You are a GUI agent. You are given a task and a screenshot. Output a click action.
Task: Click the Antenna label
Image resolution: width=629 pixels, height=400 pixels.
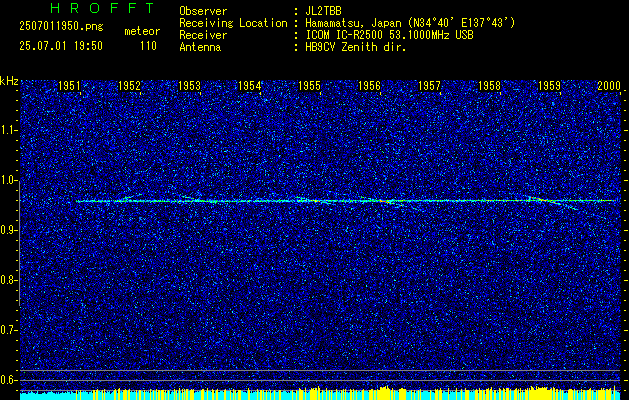click(200, 47)
